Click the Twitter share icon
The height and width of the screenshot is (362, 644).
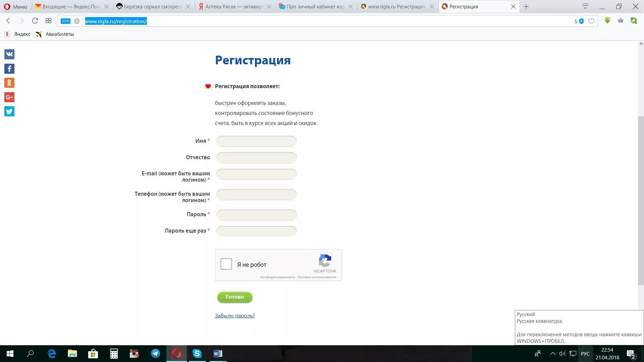coord(9,111)
